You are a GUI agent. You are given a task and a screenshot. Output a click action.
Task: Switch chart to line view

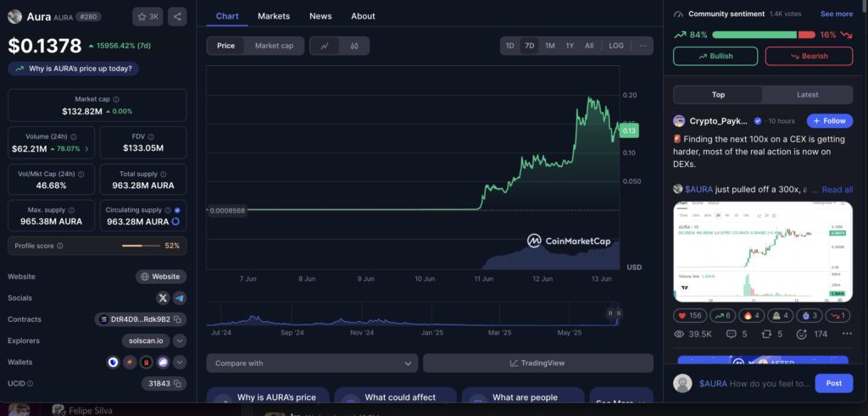click(325, 46)
